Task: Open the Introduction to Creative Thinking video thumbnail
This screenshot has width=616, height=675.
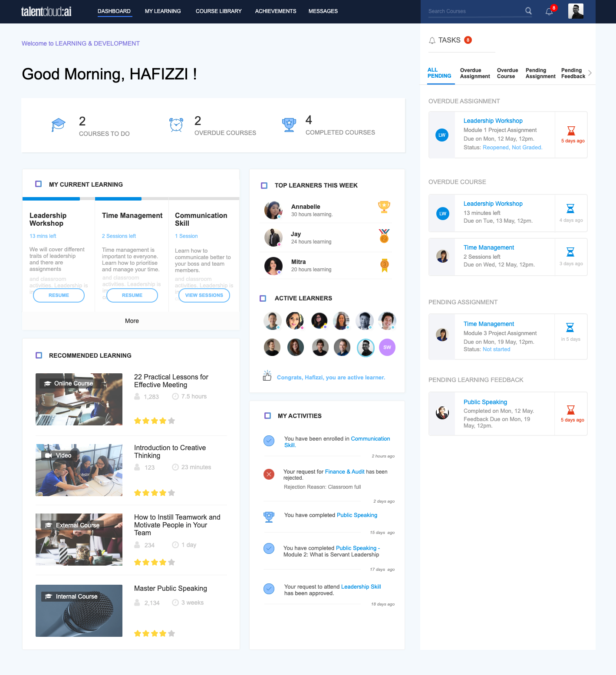Action: (79, 470)
